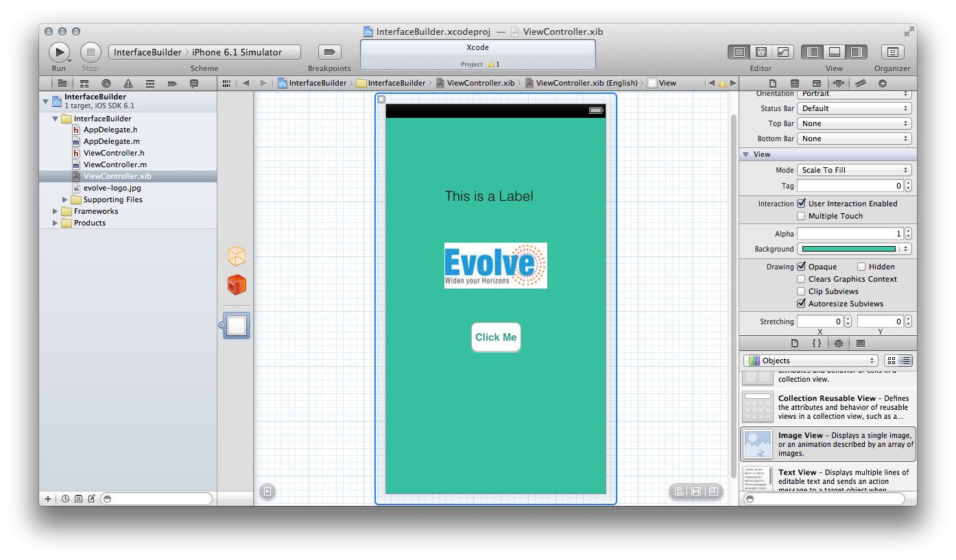Open the Status Bar dropdown

[854, 108]
